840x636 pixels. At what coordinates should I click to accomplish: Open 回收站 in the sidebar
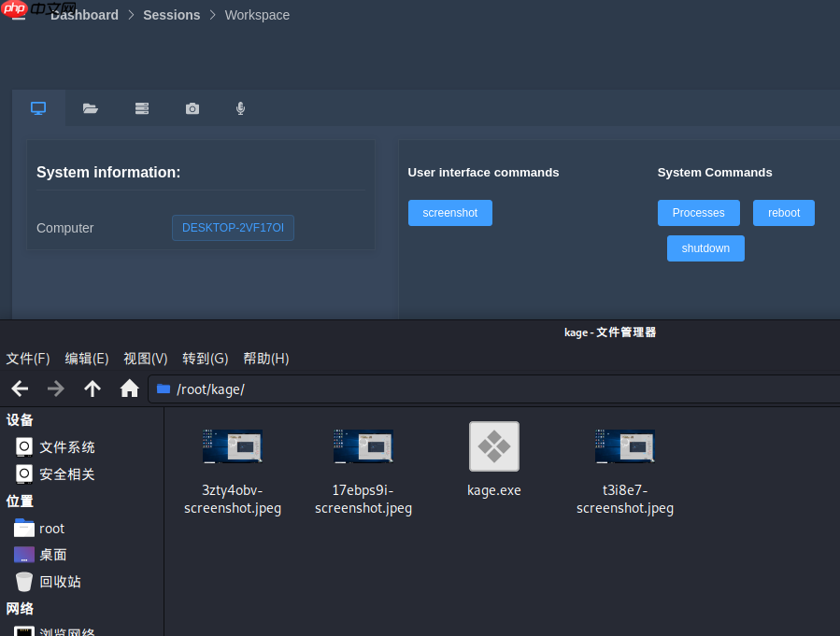coord(60,582)
